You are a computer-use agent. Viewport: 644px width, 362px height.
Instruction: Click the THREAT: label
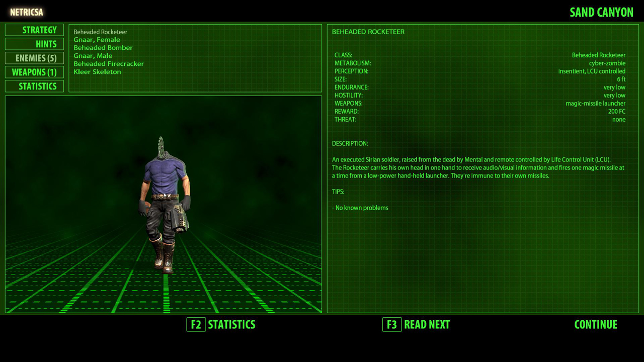point(345,120)
